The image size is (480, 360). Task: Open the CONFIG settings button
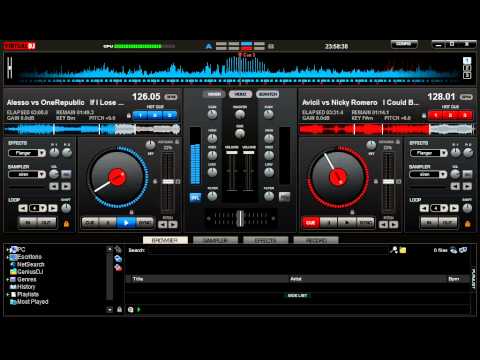tap(404, 44)
